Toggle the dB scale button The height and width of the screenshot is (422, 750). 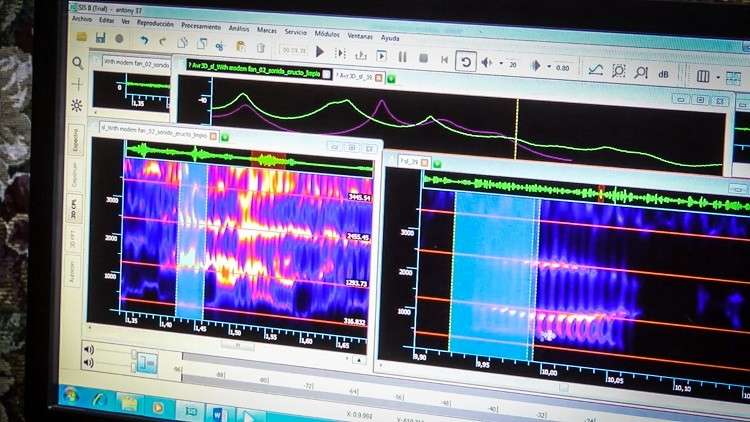(x=663, y=74)
